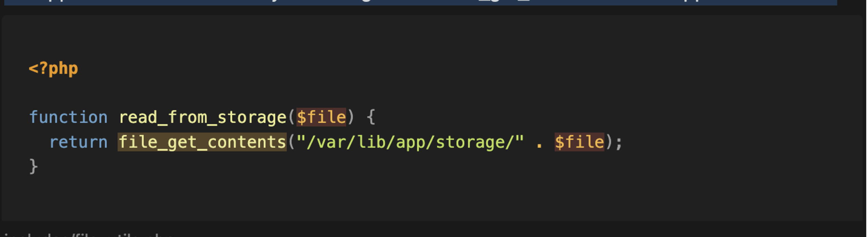Click the highlighted $file variable in the return line
The image size is (868, 237).
tap(579, 142)
